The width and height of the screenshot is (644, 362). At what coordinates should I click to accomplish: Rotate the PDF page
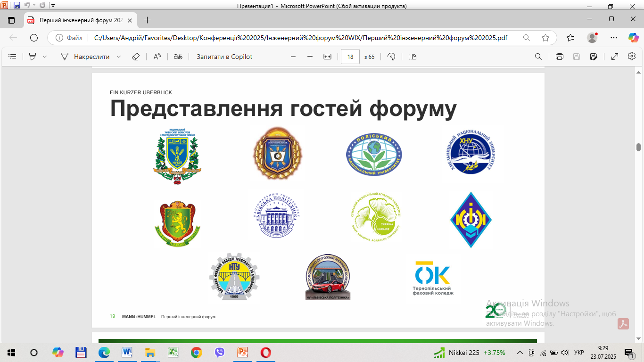click(x=391, y=57)
